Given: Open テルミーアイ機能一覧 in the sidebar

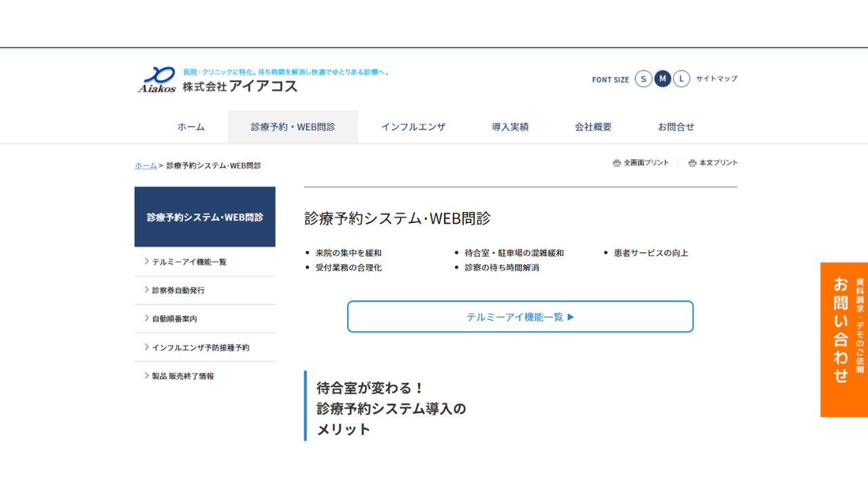Looking at the screenshot, I should tap(205, 262).
